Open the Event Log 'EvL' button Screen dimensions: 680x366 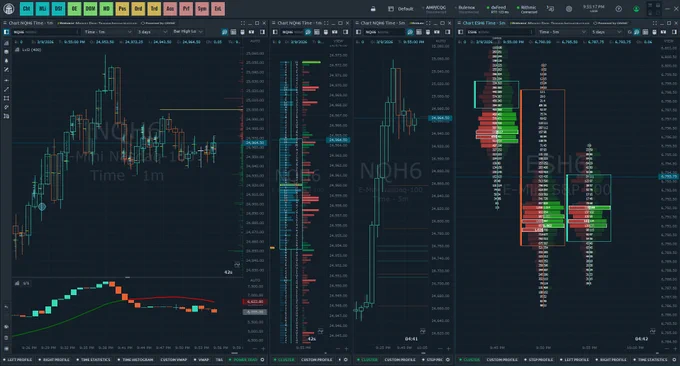pyautogui.click(x=218, y=8)
